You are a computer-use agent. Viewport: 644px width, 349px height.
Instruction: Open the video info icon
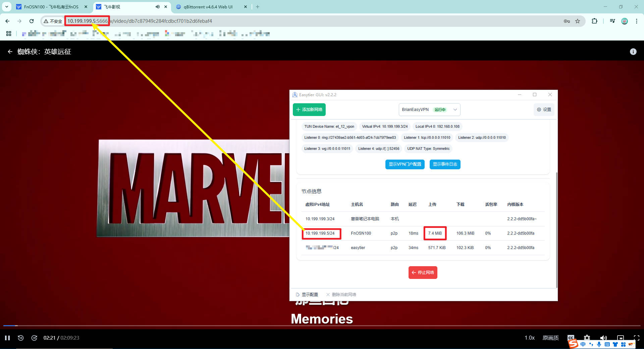pos(633,52)
